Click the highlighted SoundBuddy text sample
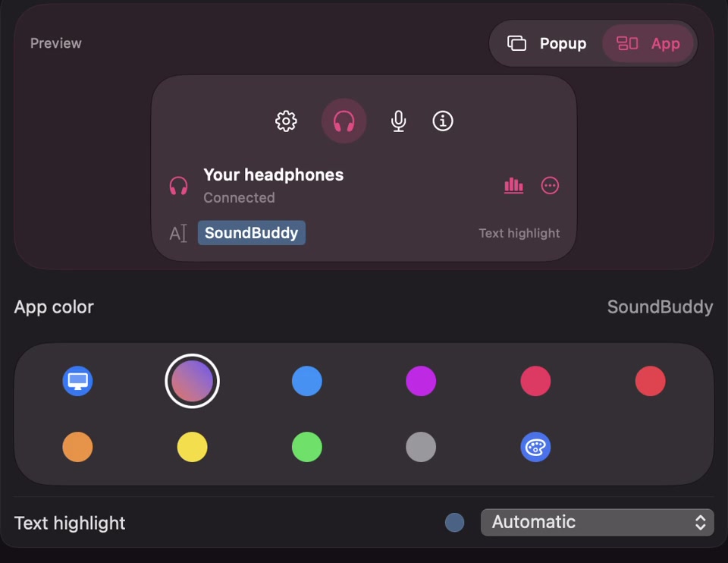 [252, 233]
